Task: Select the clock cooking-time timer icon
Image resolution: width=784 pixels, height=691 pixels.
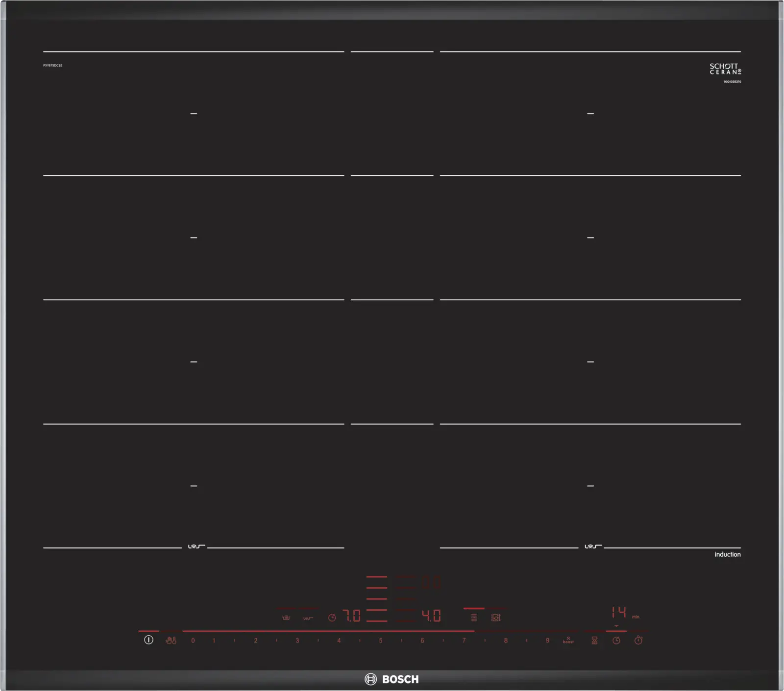Action: click(x=616, y=640)
